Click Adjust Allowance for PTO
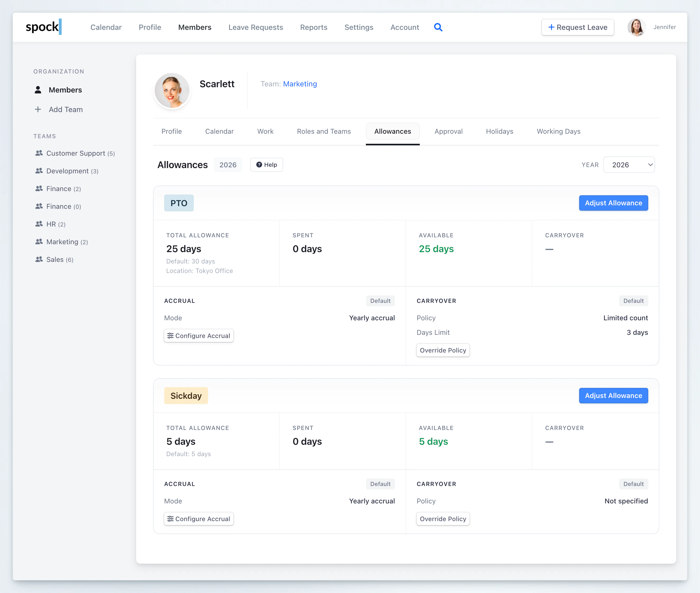This screenshot has height=593, width=700. 613,203
